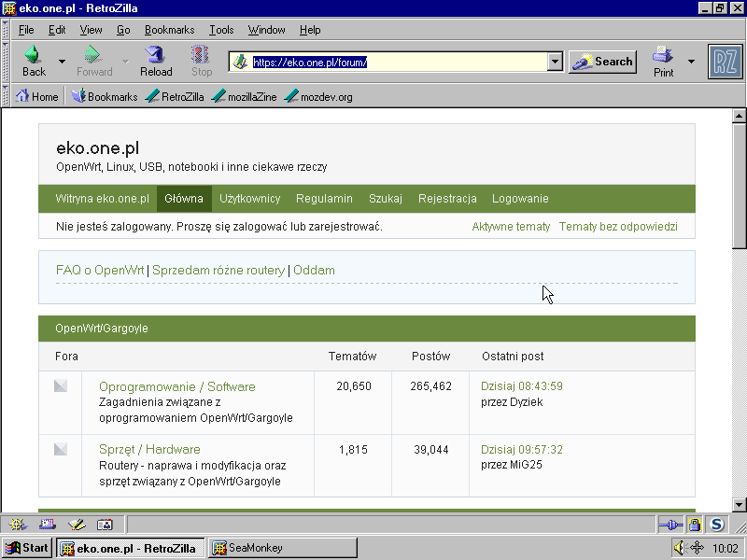Open the Aktywne tematy link
This screenshot has height=560, width=747.
pyautogui.click(x=511, y=227)
